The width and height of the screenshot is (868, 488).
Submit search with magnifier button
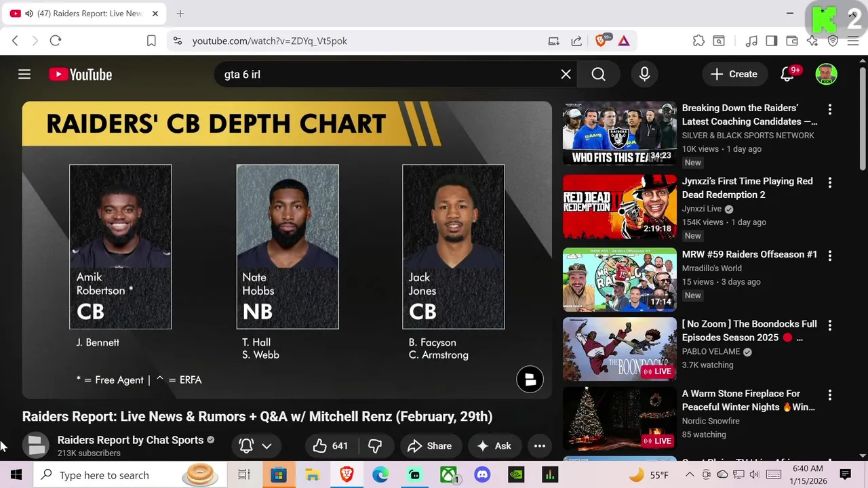[598, 75]
